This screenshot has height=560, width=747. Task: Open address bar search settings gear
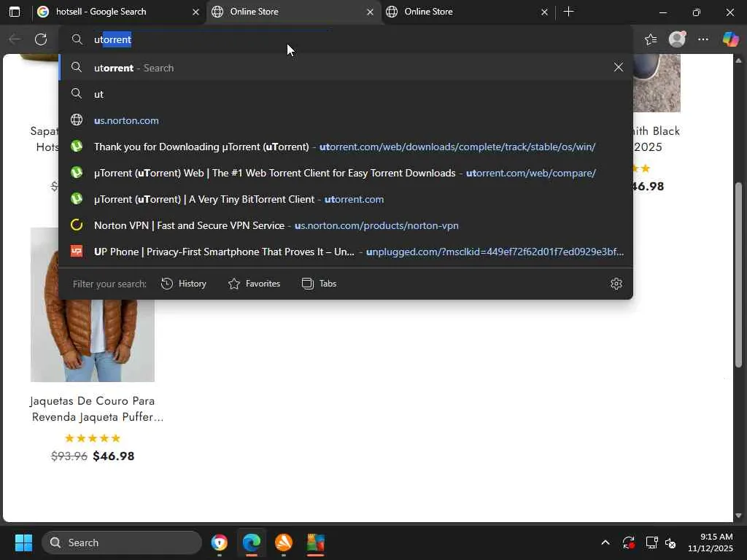(616, 284)
